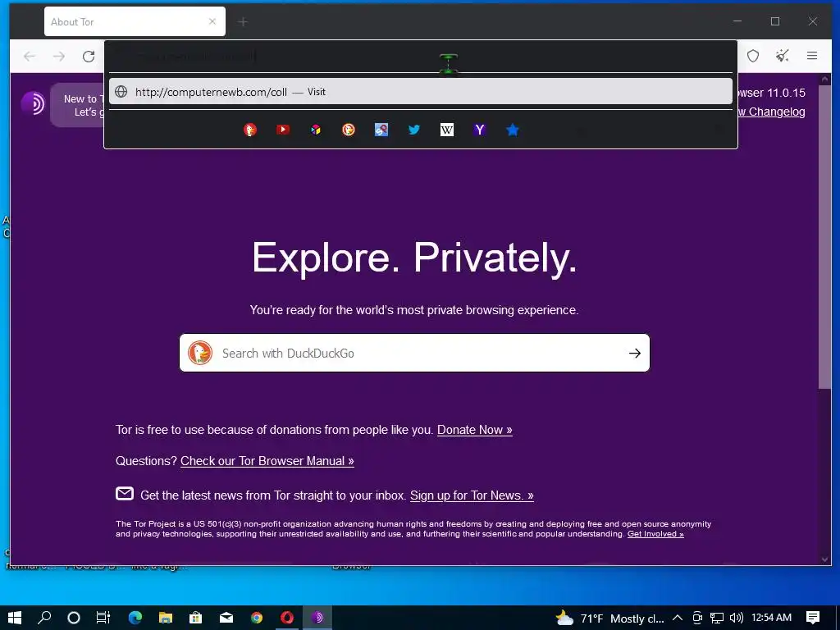Image resolution: width=840 pixels, height=630 pixels.
Task: Open the volume speaker tray icon
Action: pyautogui.click(x=737, y=618)
